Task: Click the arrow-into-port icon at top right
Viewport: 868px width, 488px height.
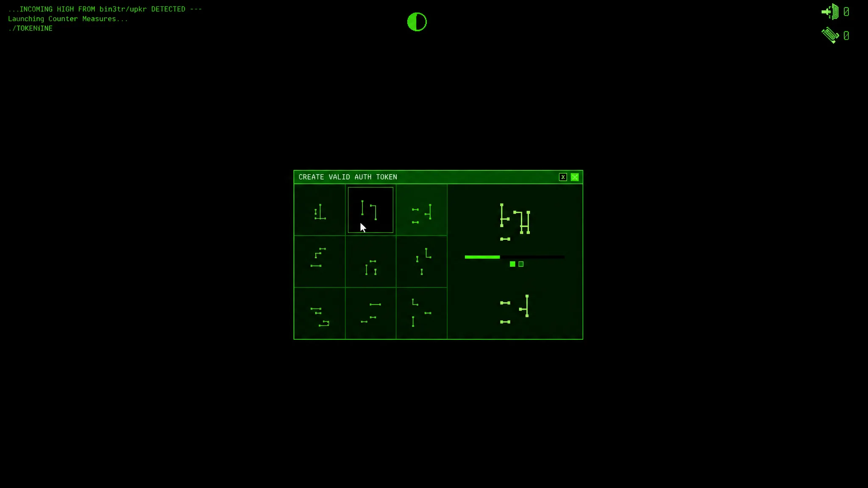Action: (830, 11)
